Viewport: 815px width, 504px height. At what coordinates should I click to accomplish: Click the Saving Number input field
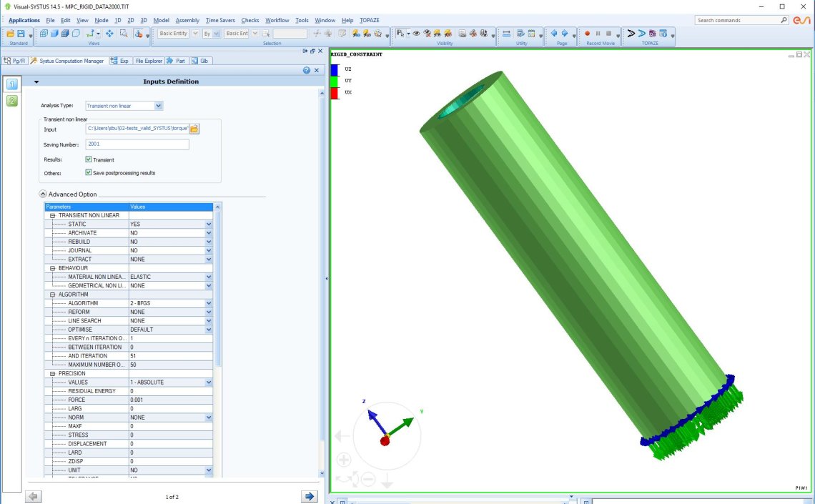point(137,144)
